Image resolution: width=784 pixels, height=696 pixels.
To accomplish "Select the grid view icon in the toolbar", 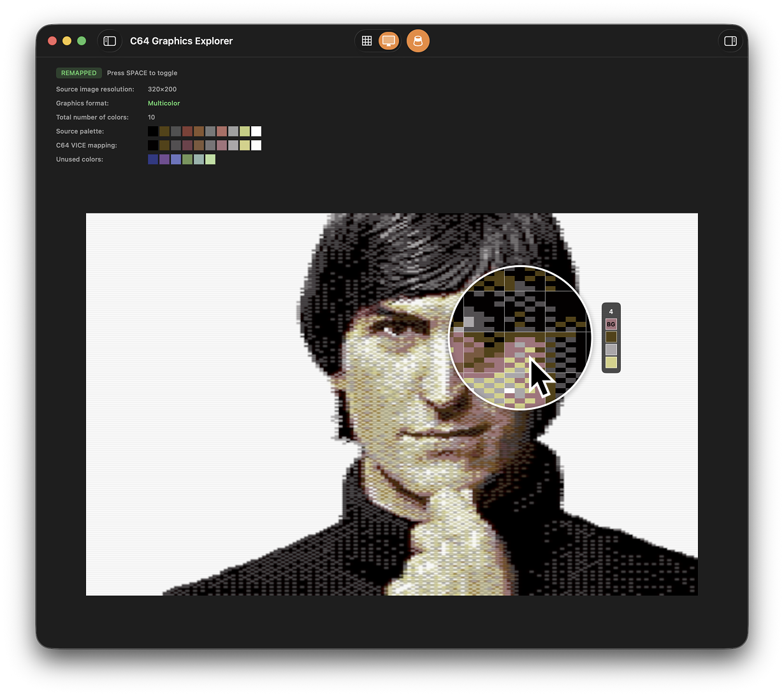I will click(367, 40).
